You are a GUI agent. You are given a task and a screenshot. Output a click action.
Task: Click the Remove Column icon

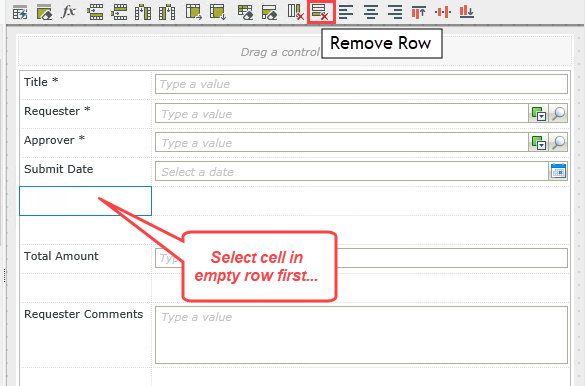(295, 12)
